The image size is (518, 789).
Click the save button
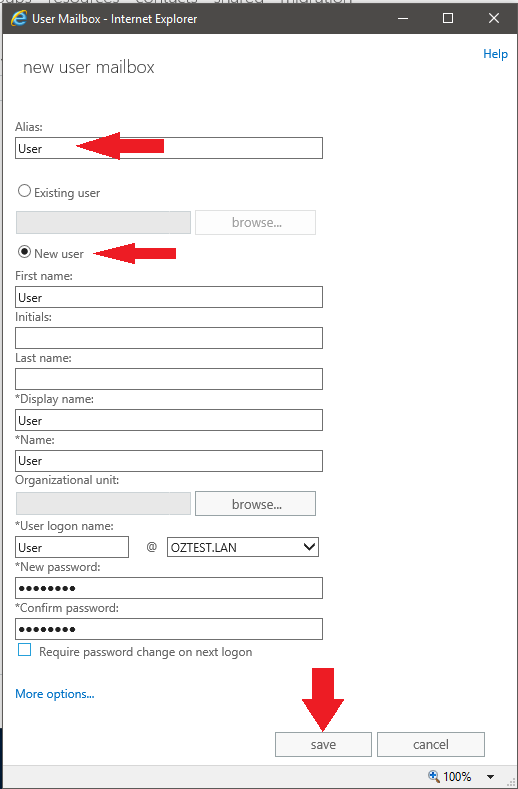(x=323, y=745)
